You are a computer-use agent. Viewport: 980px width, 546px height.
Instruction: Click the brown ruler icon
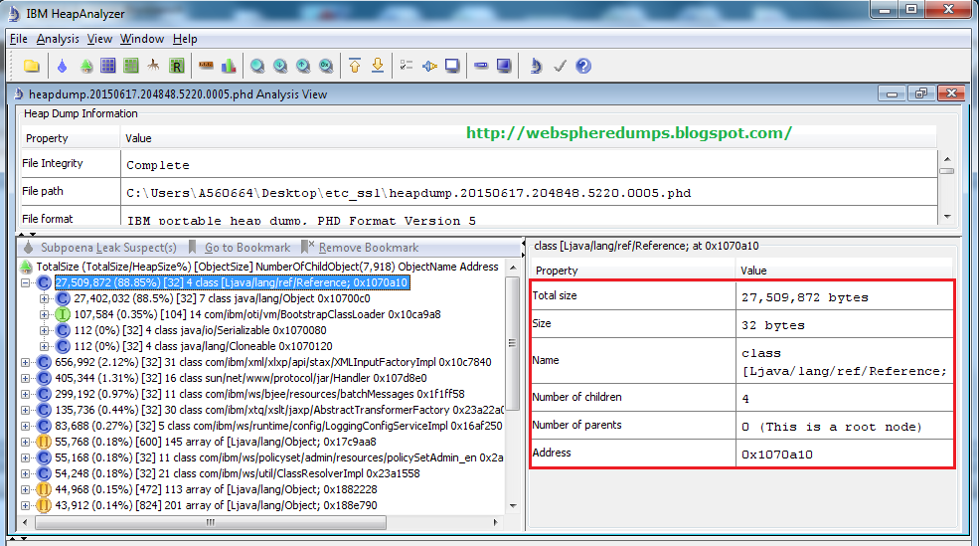(206, 66)
